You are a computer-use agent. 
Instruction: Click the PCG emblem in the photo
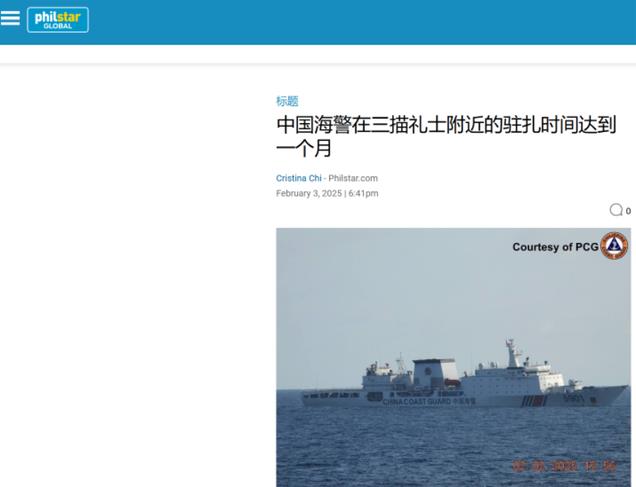pyautogui.click(x=614, y=245)
